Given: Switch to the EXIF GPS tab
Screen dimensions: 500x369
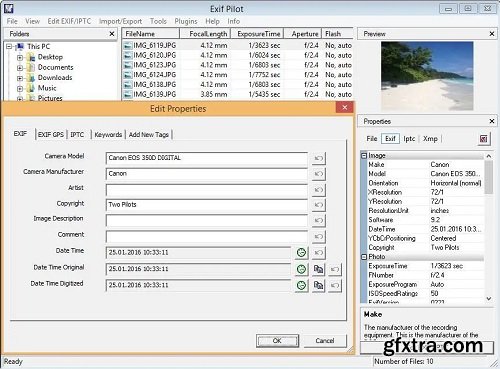Looking at the screenshot, I should [51, 135].
